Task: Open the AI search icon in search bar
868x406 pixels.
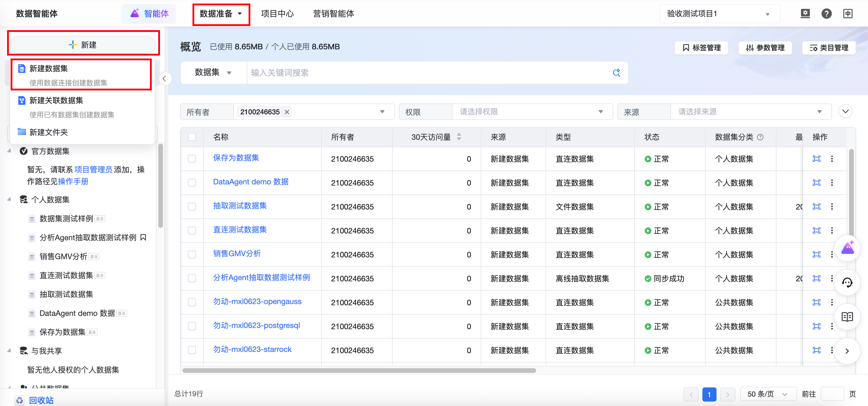Action: pos(616,72)
